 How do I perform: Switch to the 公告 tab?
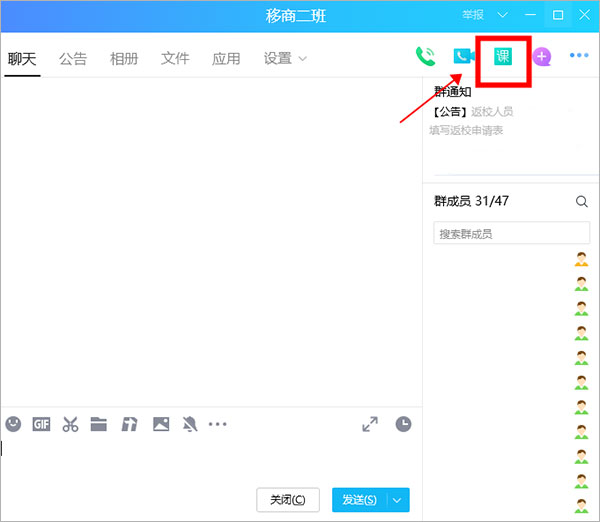coord(73,59)
